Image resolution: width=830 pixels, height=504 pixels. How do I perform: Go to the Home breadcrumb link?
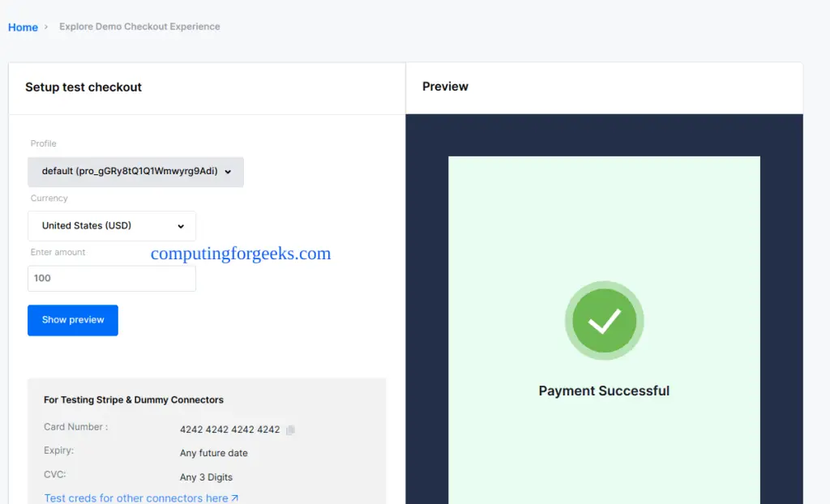tap(23, 27)
